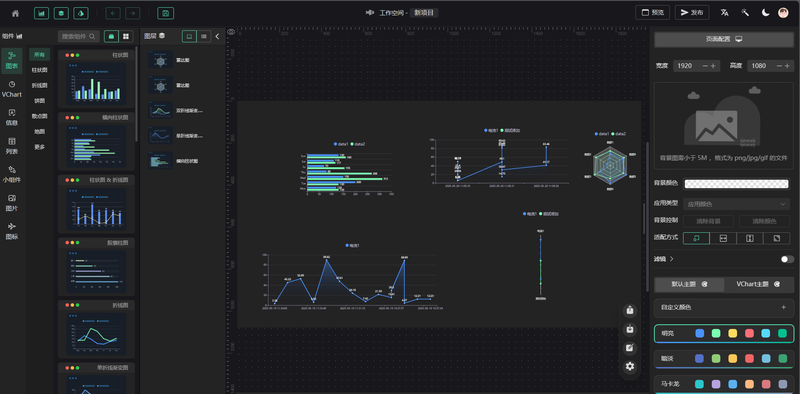800x394 pixels.
Task: Toggle the chart components panel button
Action: (x=42, y=13)
